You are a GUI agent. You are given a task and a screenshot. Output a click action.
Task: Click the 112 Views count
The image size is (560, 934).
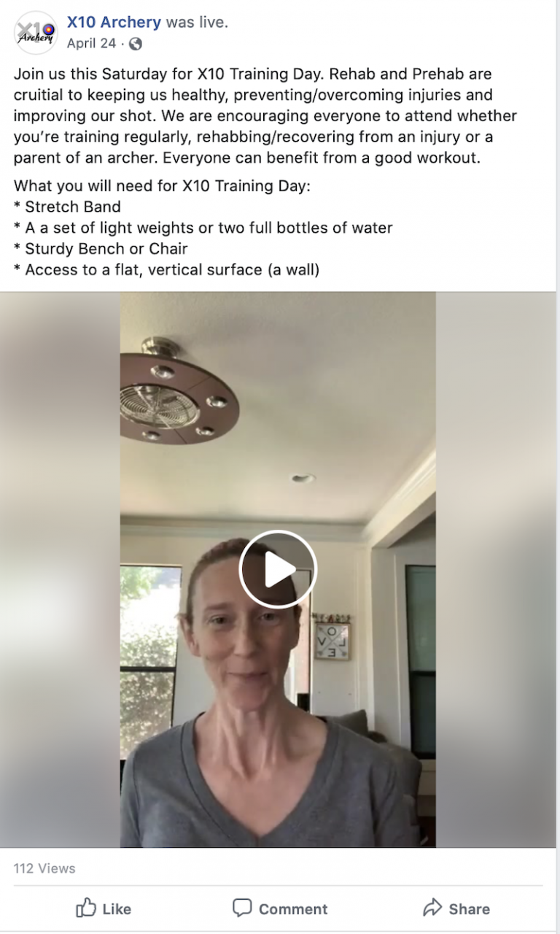pos(44,868)
